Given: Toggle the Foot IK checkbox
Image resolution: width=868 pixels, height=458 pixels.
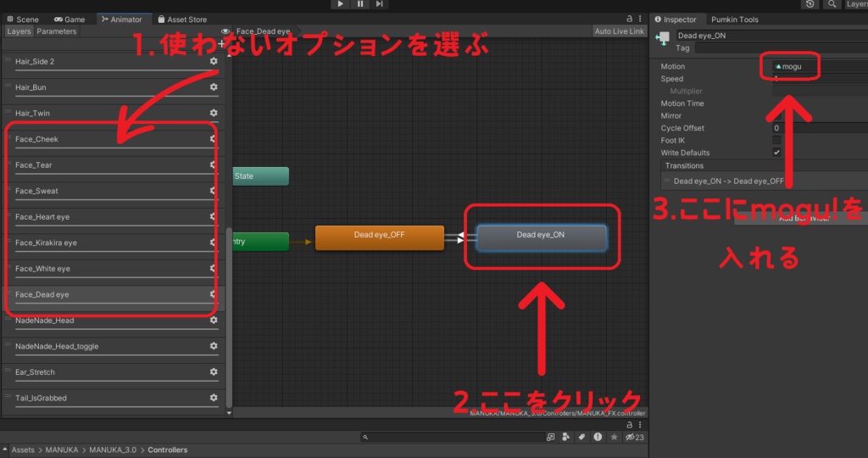Looking at the screenshot, I should pos(776,140).
